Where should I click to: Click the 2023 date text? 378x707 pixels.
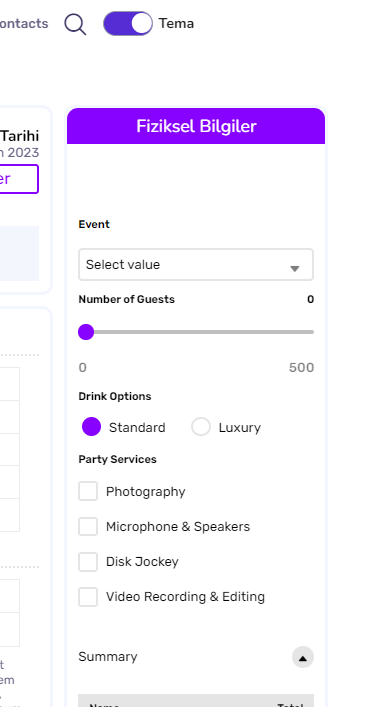pos(23,152)
